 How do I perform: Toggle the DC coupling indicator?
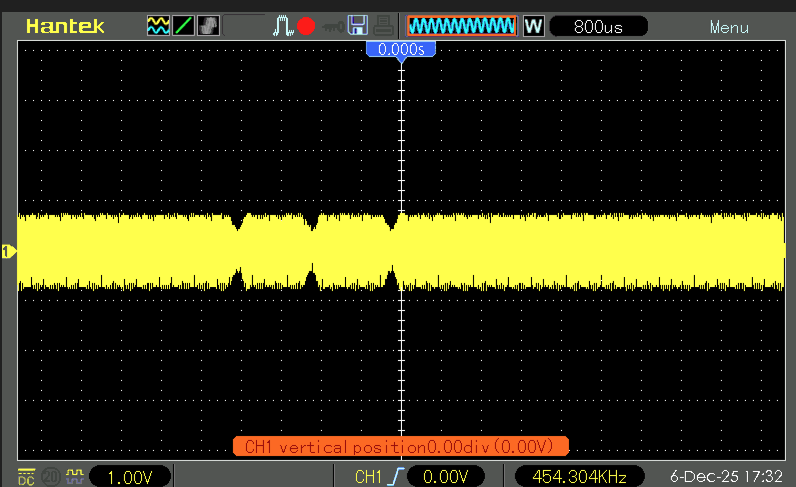(x=26, y=477)
